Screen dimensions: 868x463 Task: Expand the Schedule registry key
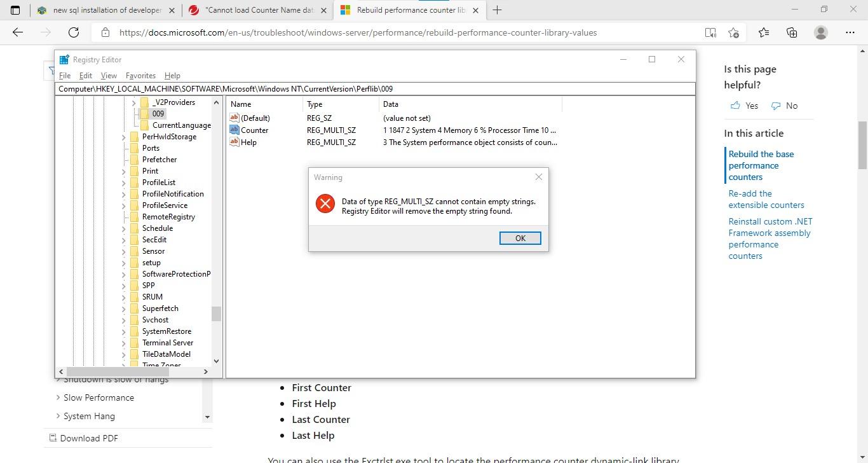pos(123,228)
